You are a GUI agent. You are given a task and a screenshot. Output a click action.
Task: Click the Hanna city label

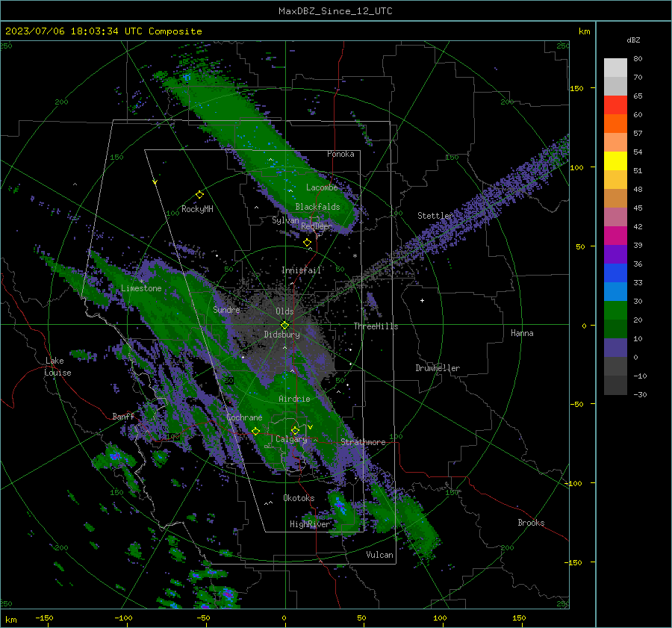pyautogui.click(x=522, y=333)
